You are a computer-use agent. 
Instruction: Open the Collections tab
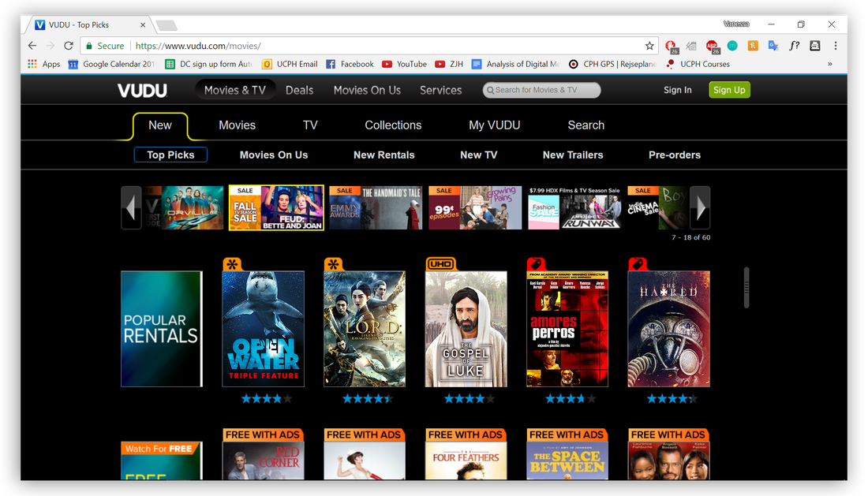(393, 125)
